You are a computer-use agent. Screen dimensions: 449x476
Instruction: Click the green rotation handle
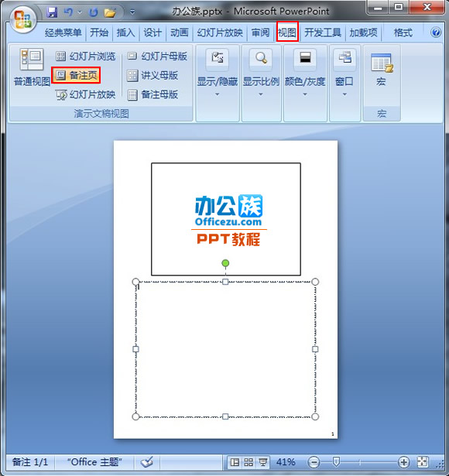pyautogui.click(x=225, y=263)
